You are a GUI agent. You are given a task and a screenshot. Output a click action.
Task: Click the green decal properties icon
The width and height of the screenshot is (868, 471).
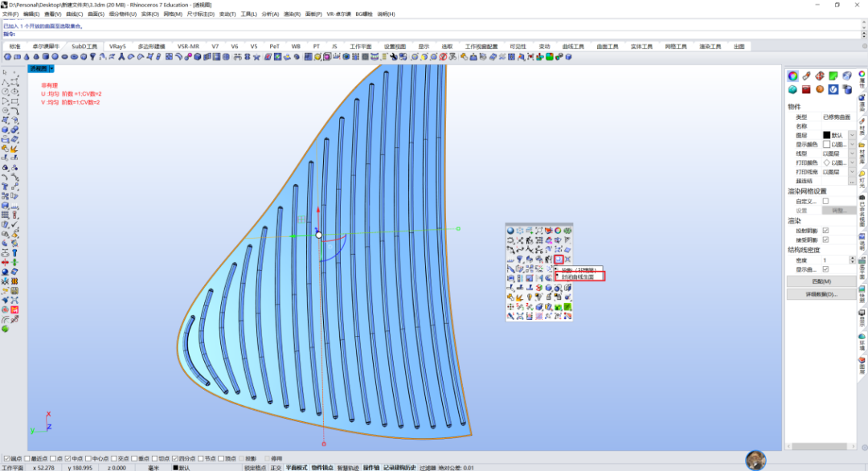[x=833, y=76]
